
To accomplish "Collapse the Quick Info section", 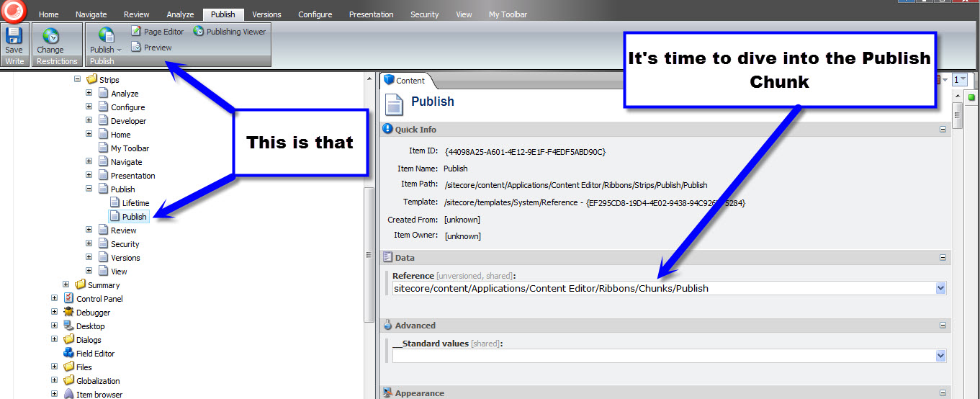I will pyautogui.click(x=943, y=130).
